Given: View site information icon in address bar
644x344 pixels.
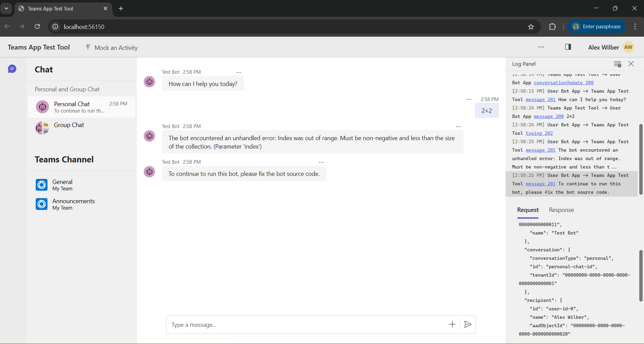Looking at the screenshot, I should click(x=55, y=27).
